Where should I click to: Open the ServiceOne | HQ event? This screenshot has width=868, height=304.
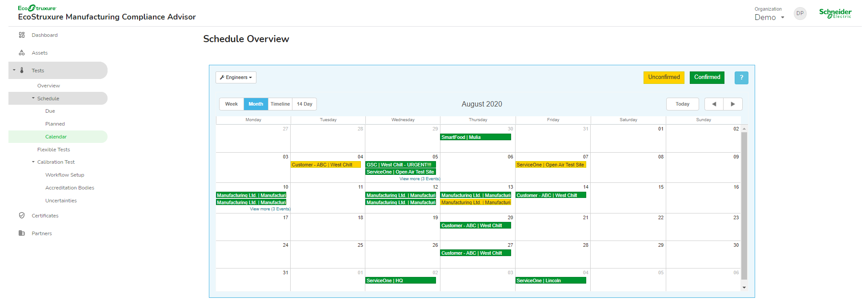click(400, 280)
